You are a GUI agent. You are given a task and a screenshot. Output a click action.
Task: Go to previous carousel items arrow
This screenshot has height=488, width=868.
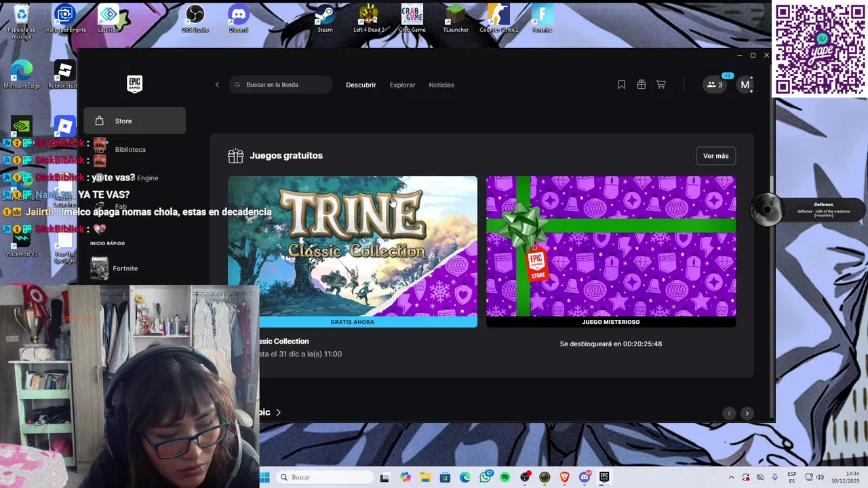729,413
